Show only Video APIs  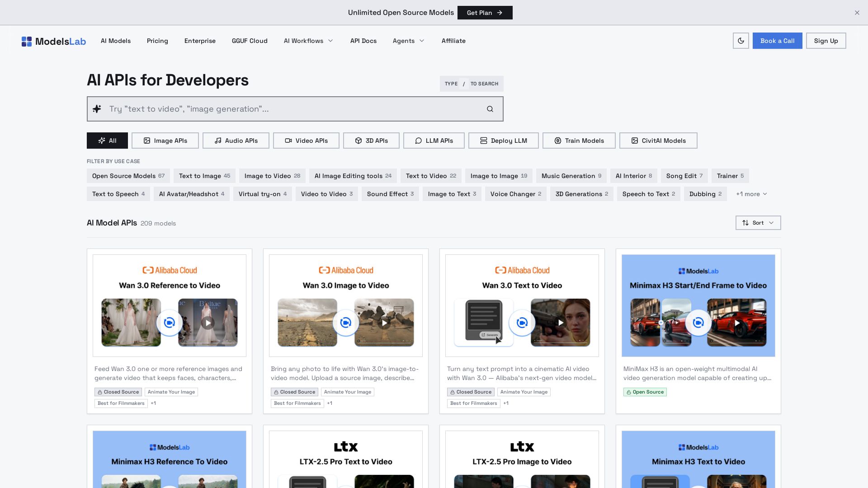[x=306, y=141]
